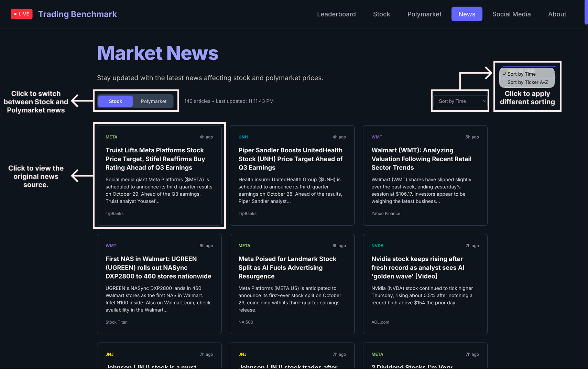The height and width of the screenshot is (369, 588).
Task: Open the Truist Lifts Meta Platforms article
Action: pos(159,175)
